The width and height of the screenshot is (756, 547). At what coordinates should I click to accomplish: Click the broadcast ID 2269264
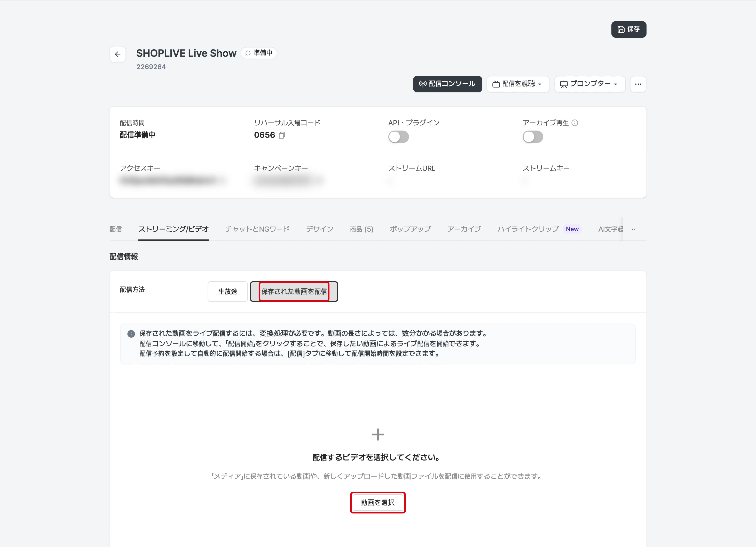(151, 67)
